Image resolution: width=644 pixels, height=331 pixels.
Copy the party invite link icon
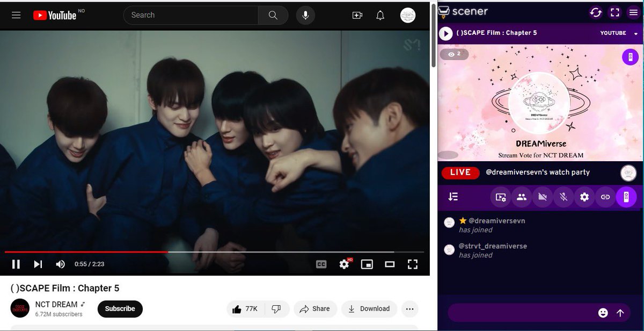coord(605,197)
